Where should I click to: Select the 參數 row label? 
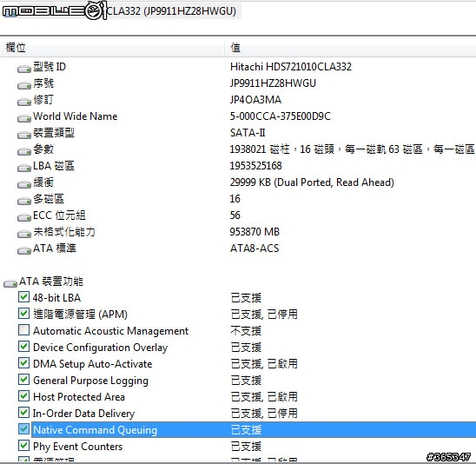pos(43,149)
